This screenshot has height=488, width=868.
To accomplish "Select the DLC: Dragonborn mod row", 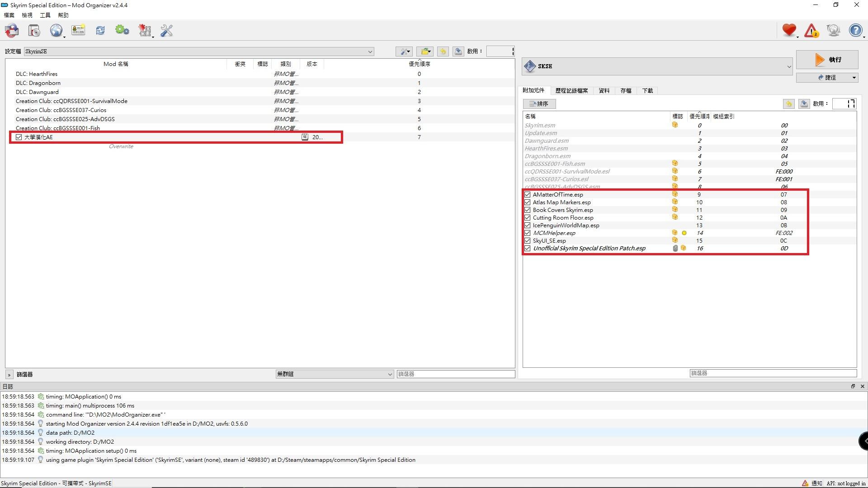I will pos(260,83).
